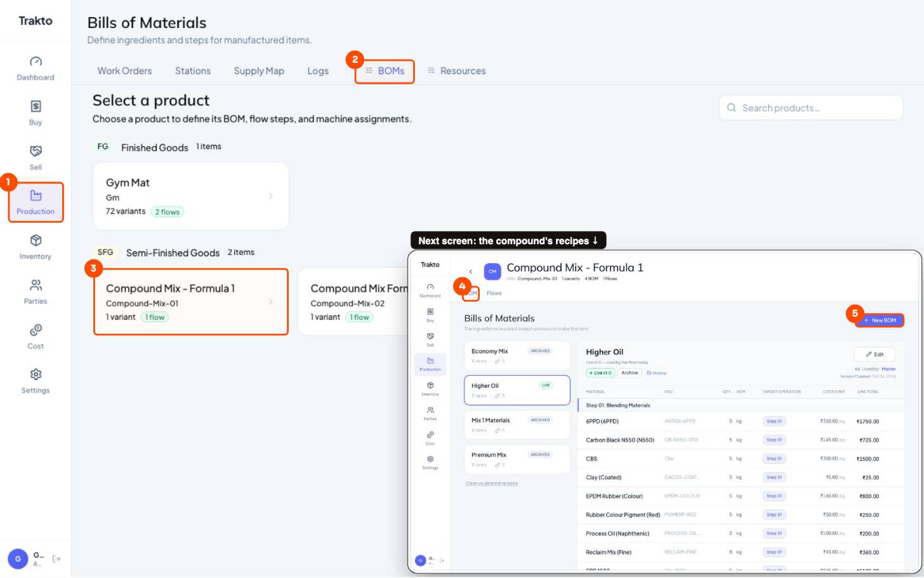924x578 pixels.
Task: Open Cost in the inset preview sidebar
Action: coord(430,438)
